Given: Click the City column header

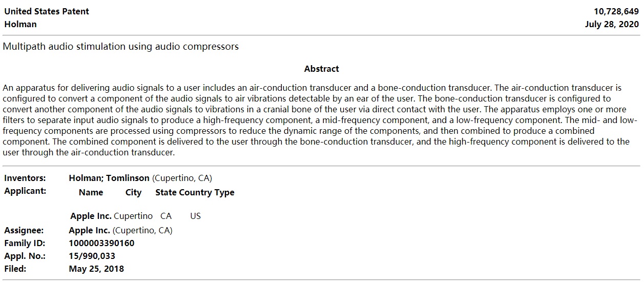Looking at the screenshot, I should [133, 192].
